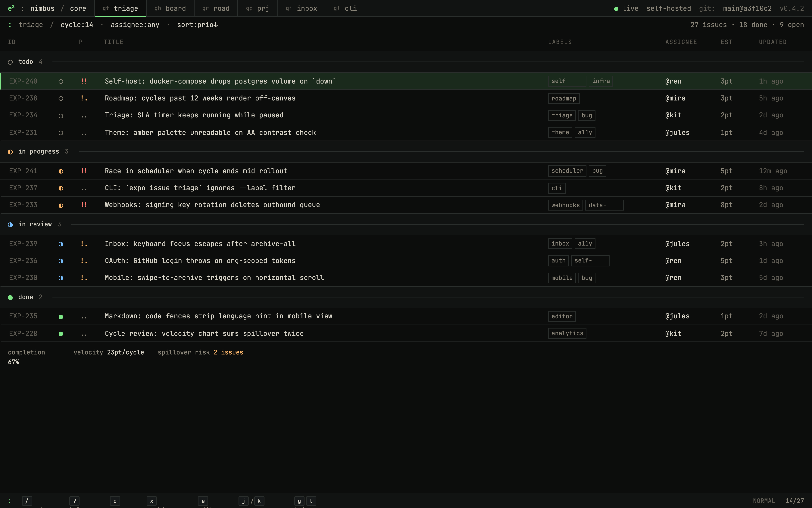
Task: Click the !! priority marker on EXP-241
Action: [x=84, y=171]
